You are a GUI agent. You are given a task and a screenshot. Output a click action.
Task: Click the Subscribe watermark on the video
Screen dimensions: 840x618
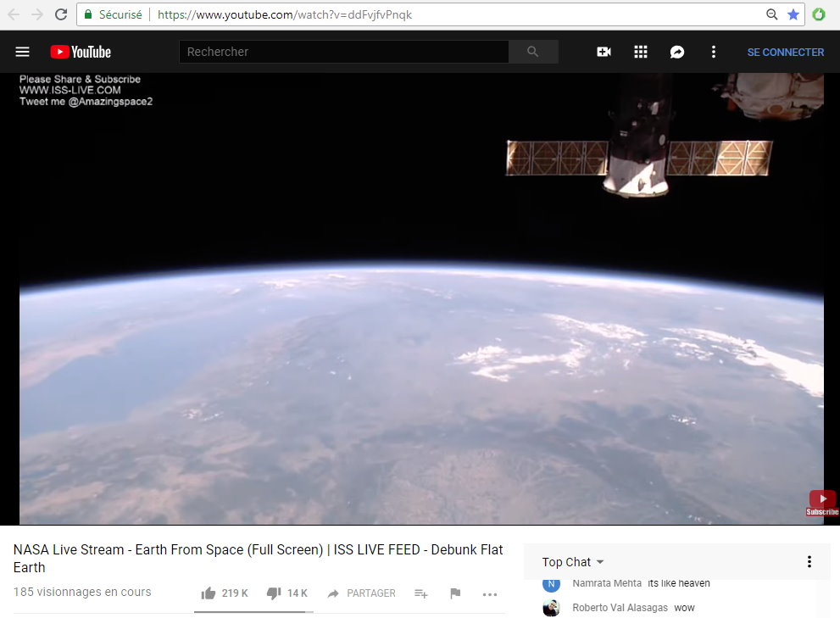[822, 503]
